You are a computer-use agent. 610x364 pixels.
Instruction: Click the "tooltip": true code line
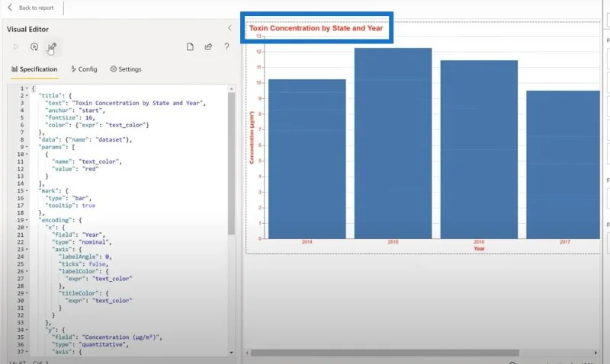tap(70, 206)
